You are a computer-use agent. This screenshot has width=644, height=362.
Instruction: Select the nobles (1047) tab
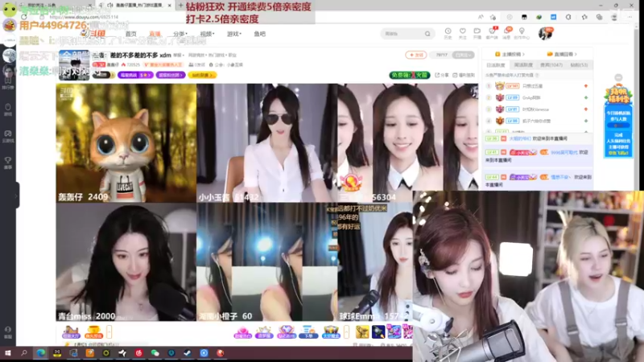(x=551, y=65)
